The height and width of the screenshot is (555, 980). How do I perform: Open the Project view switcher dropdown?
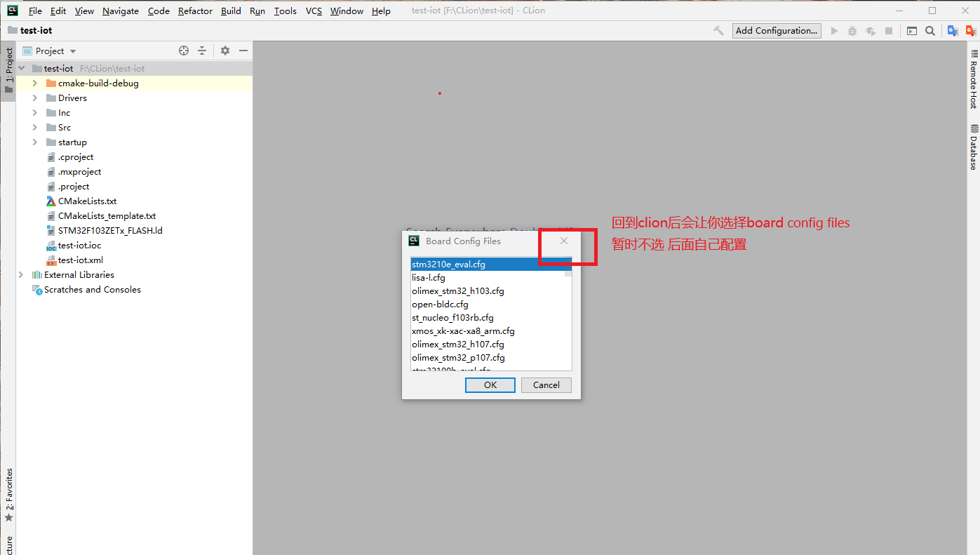[72, 50]
